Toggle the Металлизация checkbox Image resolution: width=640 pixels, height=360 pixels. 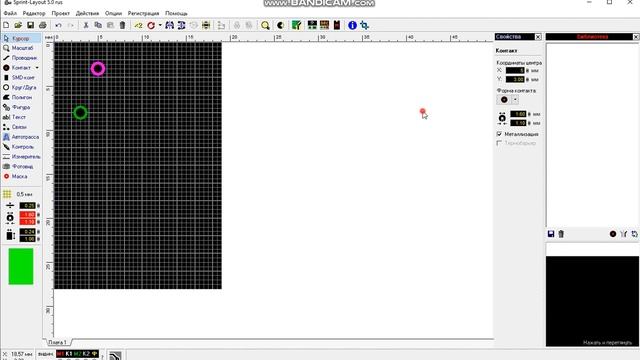[x=499, y=134]
